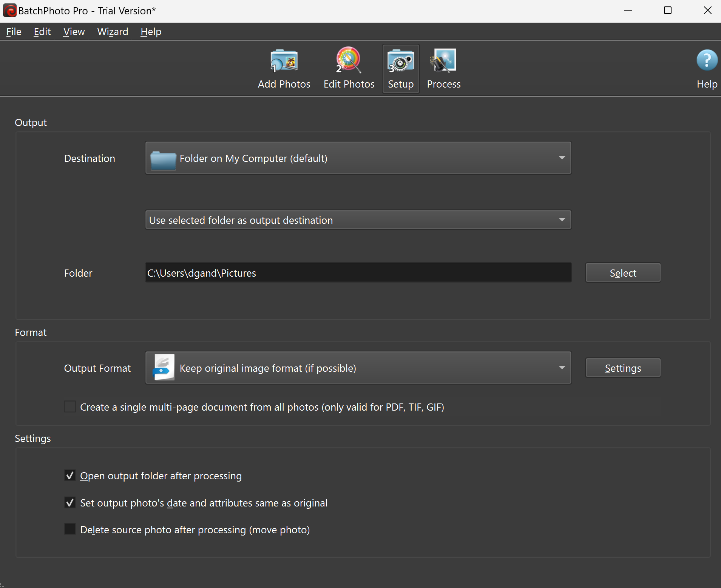Open the View menu
The width and height of the screenshot is (721, 588).
coord(74,32)
